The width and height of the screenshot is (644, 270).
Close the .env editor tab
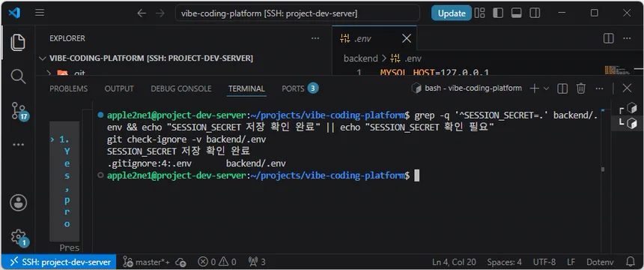(x=406, y=39)
